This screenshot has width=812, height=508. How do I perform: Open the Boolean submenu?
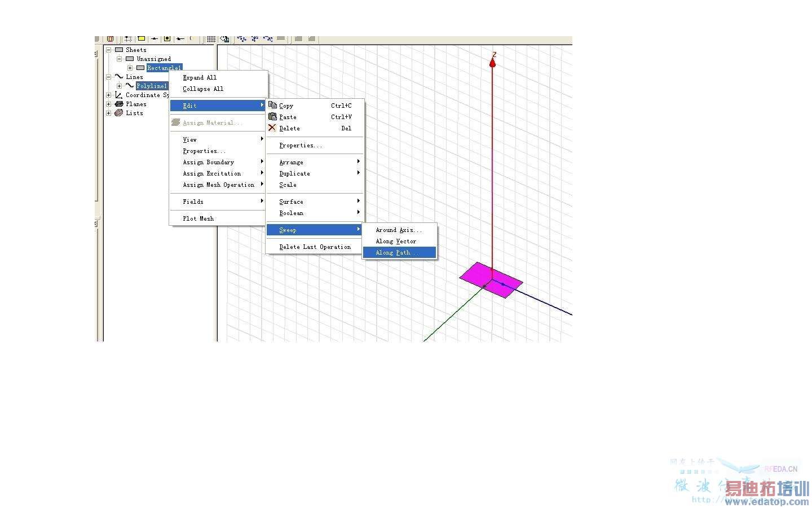point(315,213)
